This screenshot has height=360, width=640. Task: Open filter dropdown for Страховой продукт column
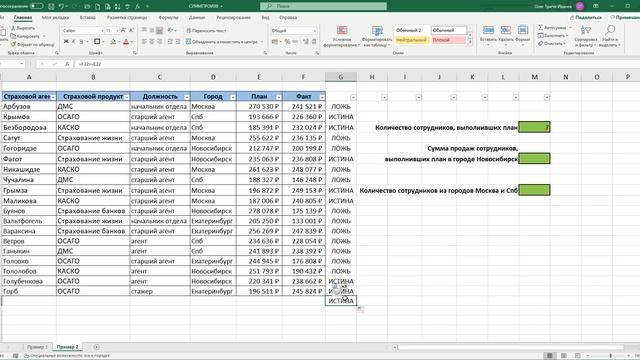point(127,97)
